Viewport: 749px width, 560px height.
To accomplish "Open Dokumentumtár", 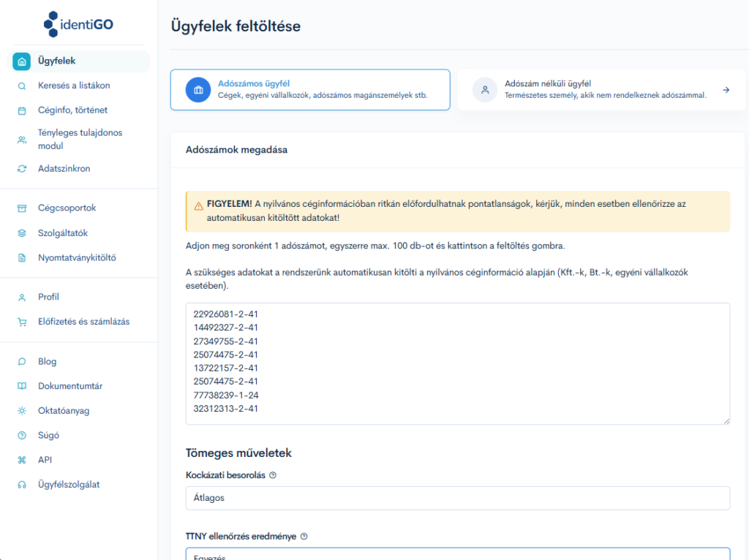I will (x=70, y=386).
